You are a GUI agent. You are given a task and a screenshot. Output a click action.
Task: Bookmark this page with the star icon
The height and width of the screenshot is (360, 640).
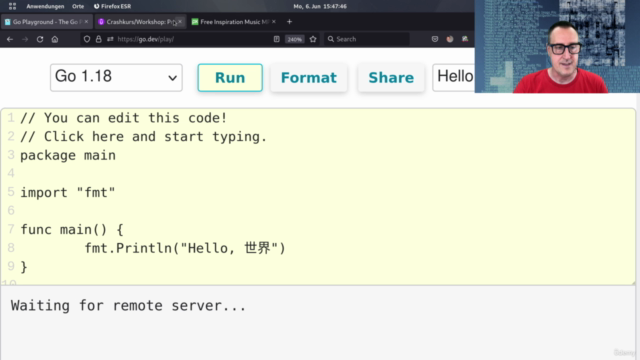click(313, 39)
